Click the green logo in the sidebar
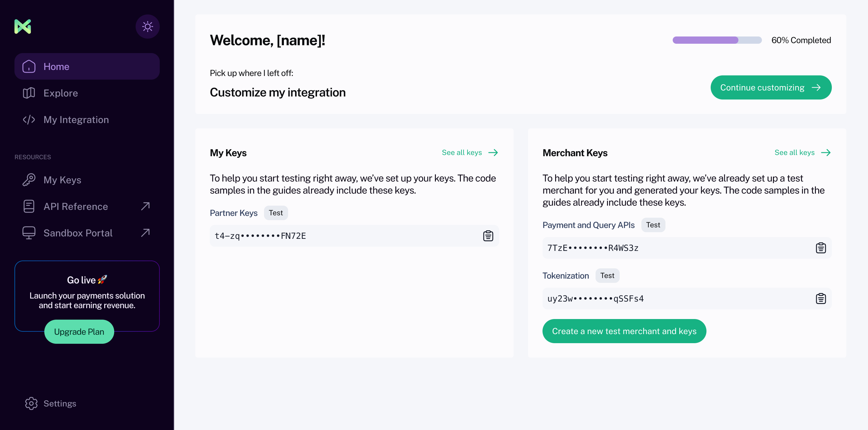 23,26
